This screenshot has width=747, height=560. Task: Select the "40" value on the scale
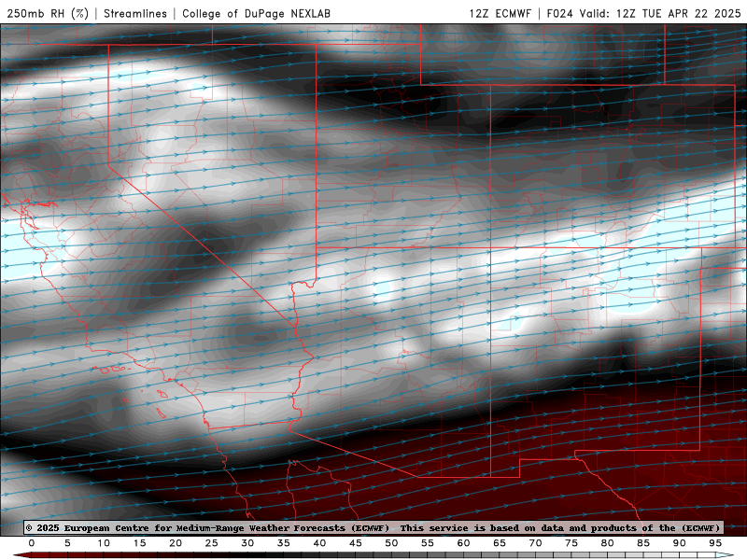[x=319, y=543]
